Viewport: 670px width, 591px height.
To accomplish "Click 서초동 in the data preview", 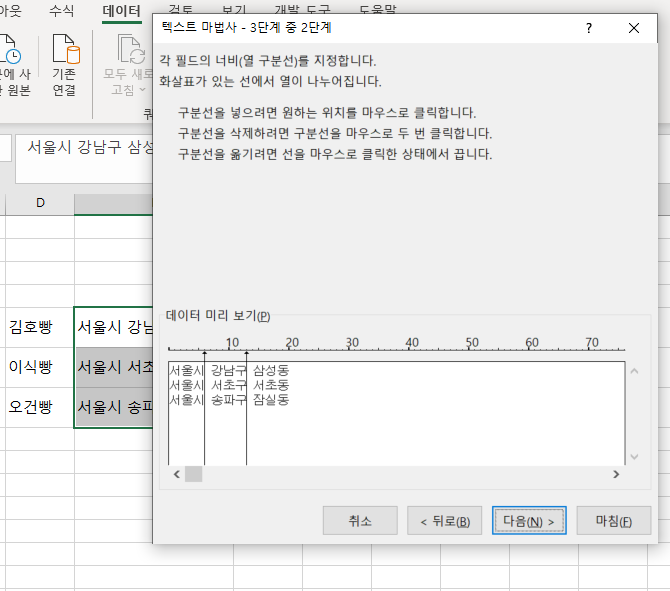I will point(271,385).
